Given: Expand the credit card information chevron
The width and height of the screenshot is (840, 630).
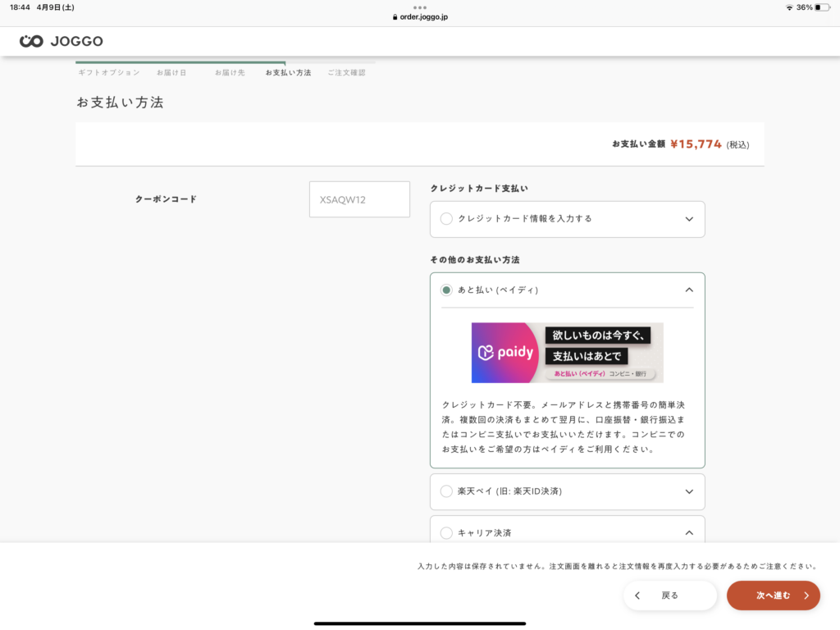Looking at the screenshot, I should click(x=689, y=219).
